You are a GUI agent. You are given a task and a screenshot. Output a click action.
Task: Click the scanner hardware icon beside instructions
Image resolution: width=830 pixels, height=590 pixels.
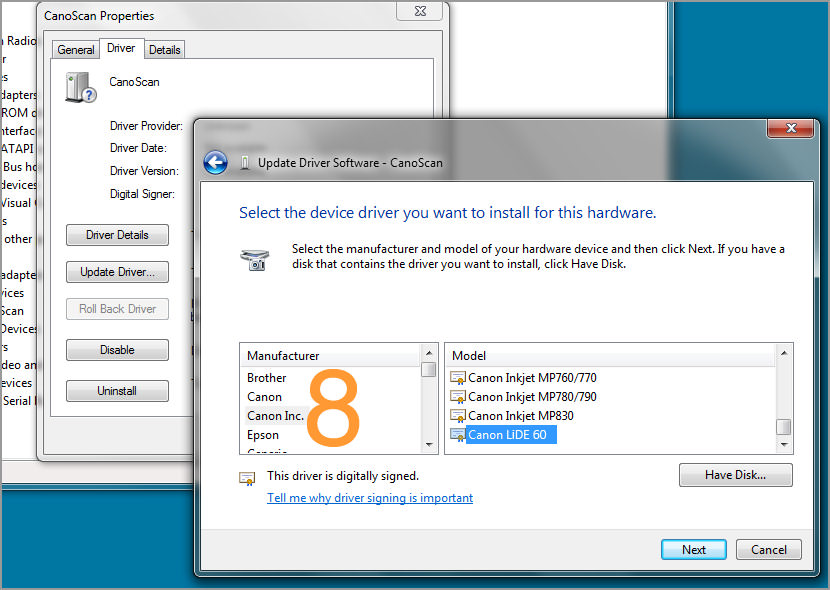pos(255,259)
